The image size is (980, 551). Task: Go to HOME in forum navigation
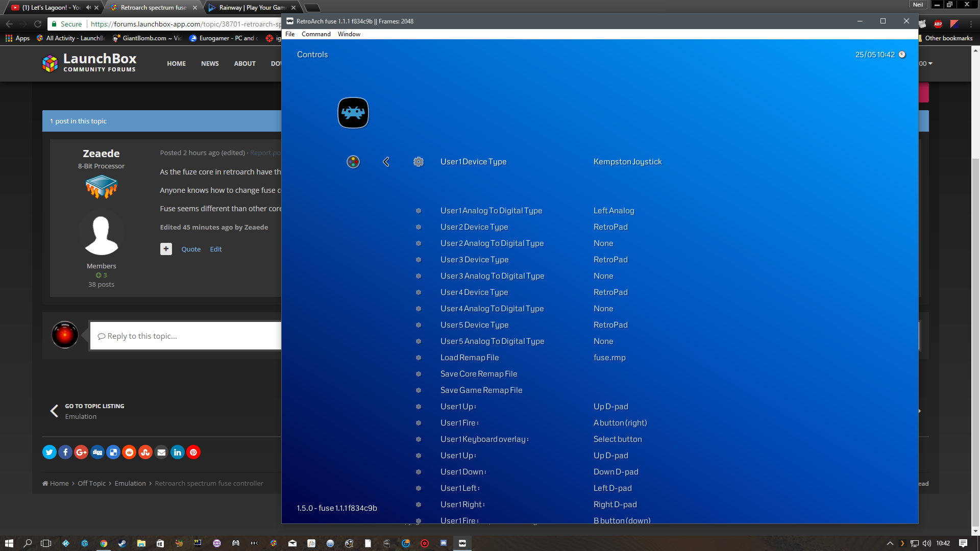pyautogui.click(x=176, y=64)
